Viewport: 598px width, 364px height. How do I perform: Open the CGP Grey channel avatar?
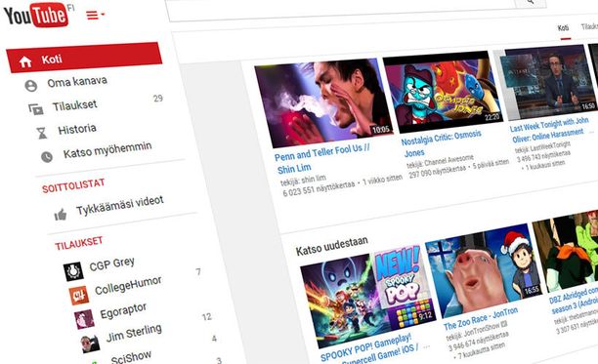pyautogui.click(x=73, y=271)
